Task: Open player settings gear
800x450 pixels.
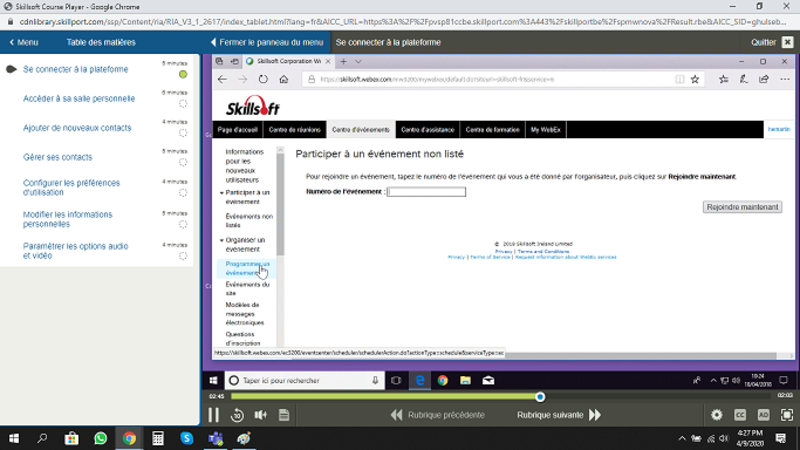Action: (717, 415)
